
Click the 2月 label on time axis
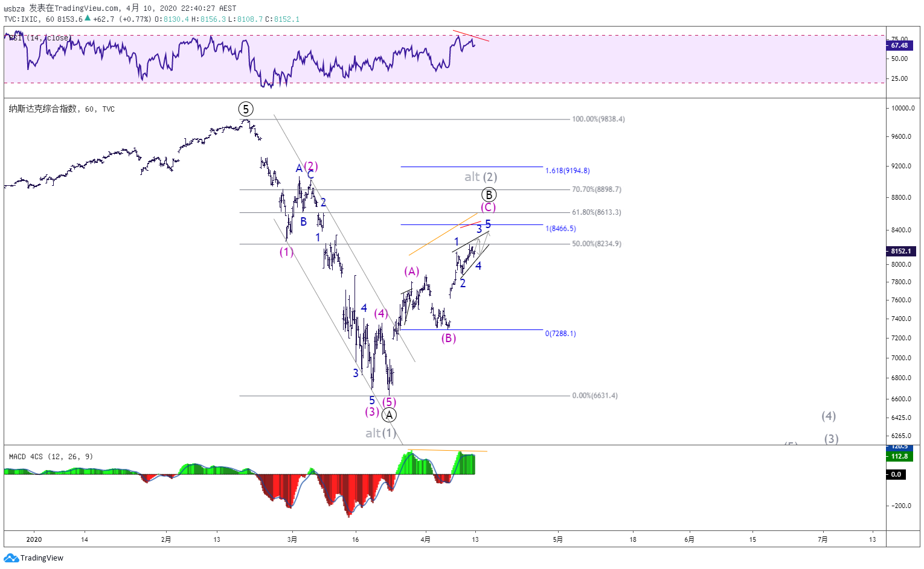(x=166, y=539)
